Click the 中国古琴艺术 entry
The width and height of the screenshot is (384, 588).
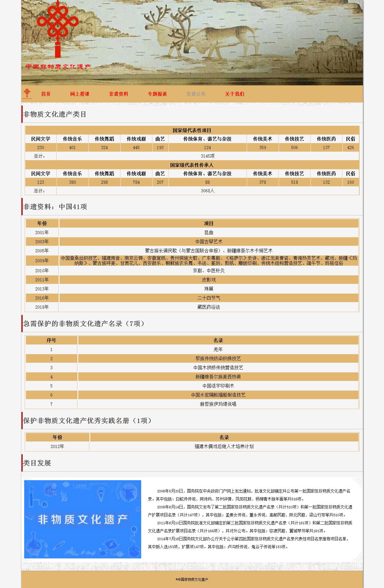coord(209,242)
